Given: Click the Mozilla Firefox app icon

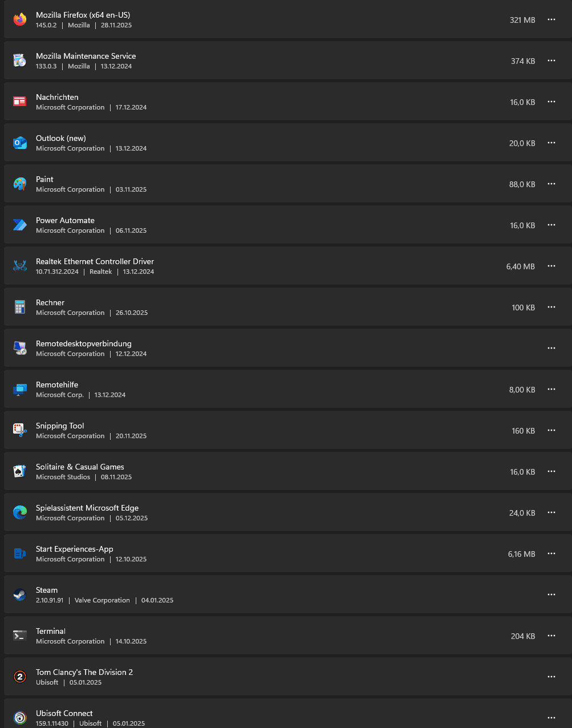Looking at the screenshot, I should coord(20,19).
